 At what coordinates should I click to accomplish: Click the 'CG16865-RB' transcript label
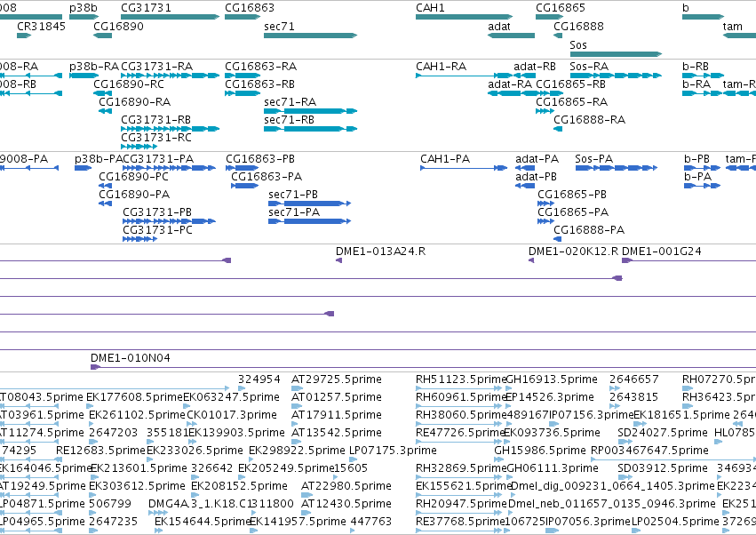coord(571,84)
